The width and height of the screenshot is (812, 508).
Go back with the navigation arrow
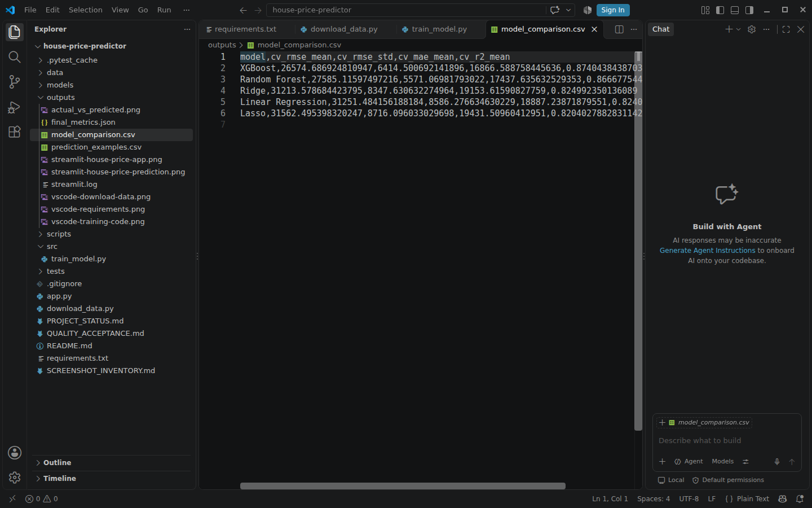click(243, 10)
